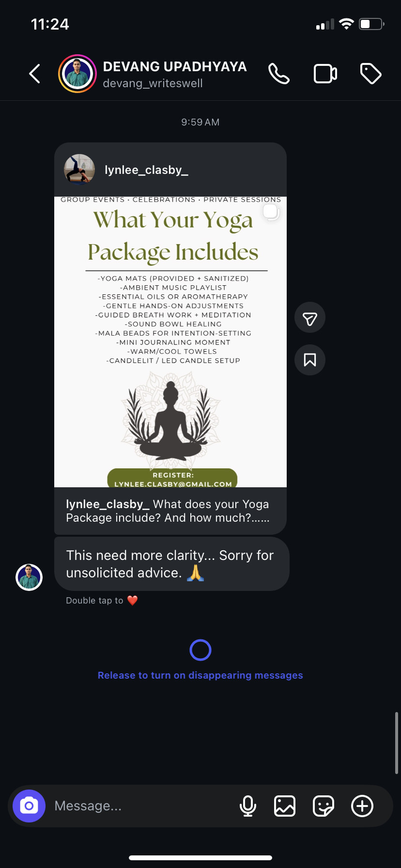The width and height of the screenshot is (401, 868).
Task: Open DEVANG UPADHYAYA chat details by name
Action: tap(175, 66)
